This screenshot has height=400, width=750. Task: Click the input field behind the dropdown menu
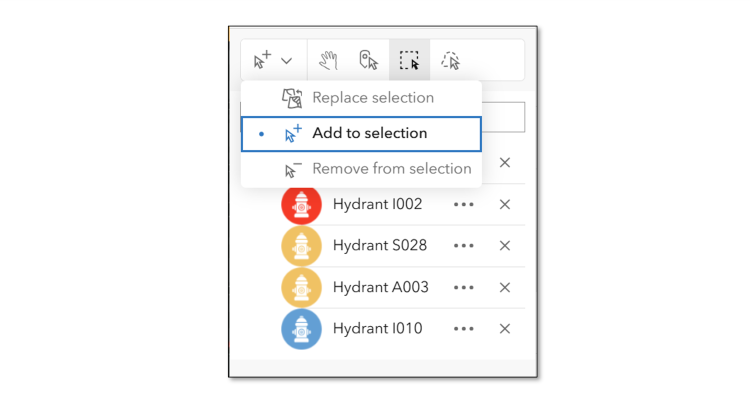(x=503, y=117)
